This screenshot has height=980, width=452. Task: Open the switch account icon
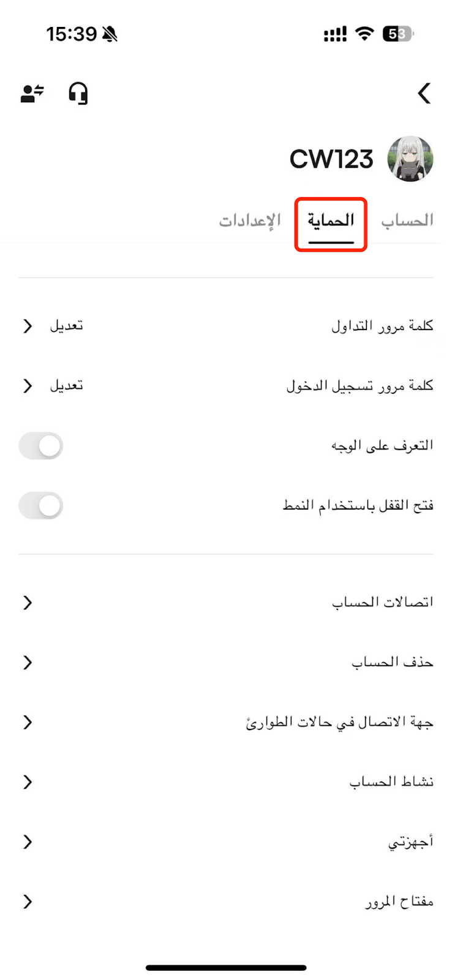point(32,94)
